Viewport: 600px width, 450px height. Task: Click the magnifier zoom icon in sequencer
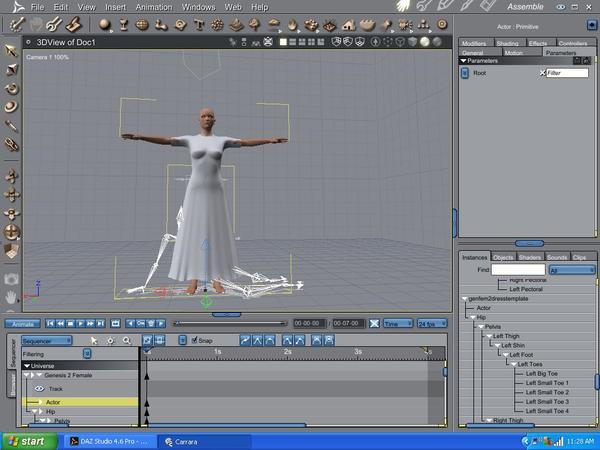127,341
